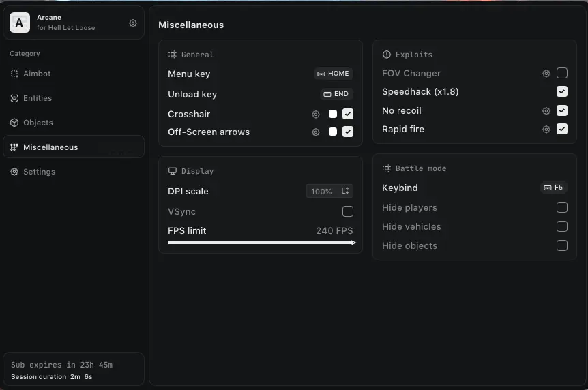Click the Aimbot category icon

click(x=14, y=74)
